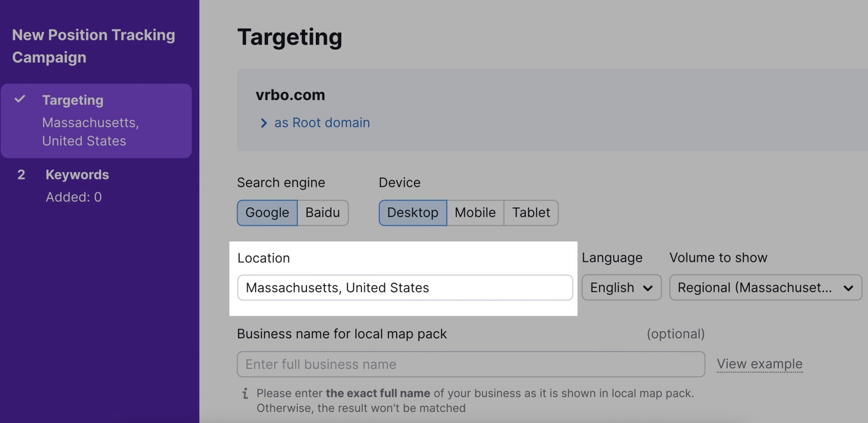Click the chevron next to Root domain
The height and width of the screenshot is (423, 868).
263,123
